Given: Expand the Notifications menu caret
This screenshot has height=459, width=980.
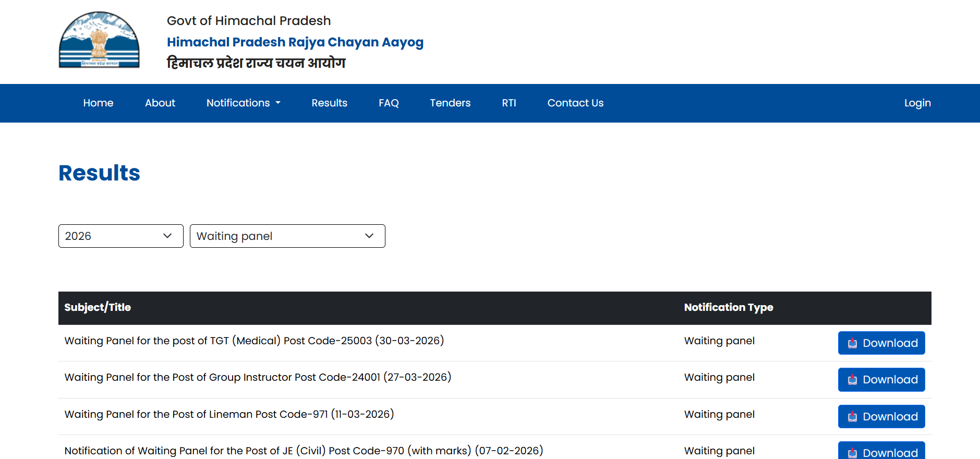Looking at the screenshot, I should point(278,103).
